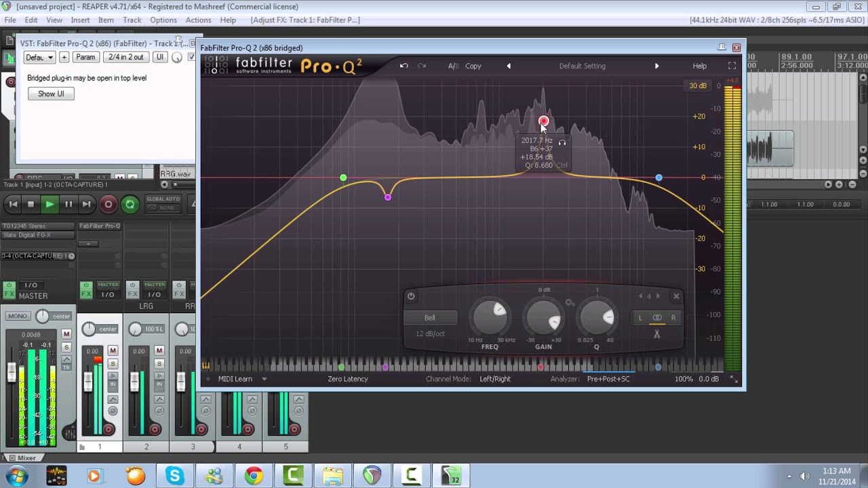This screenshot has height=488, width=868.
Task: Open the Bell filter shape dropdown
Action: point(430,318)
